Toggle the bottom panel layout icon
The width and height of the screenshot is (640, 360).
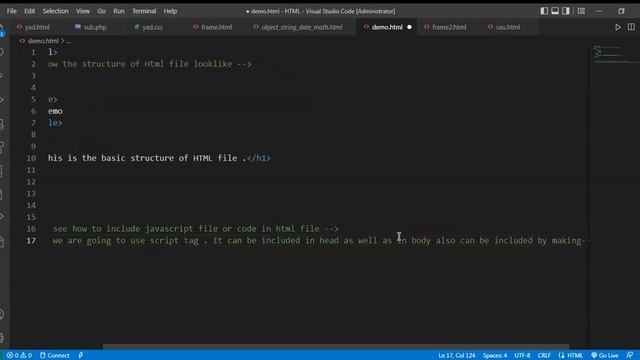click(x=555, y=11)
